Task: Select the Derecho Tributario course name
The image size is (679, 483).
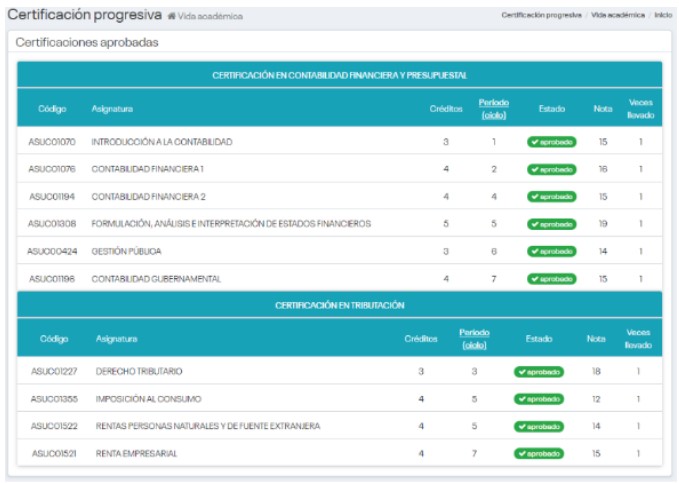Action: [139, 371]
